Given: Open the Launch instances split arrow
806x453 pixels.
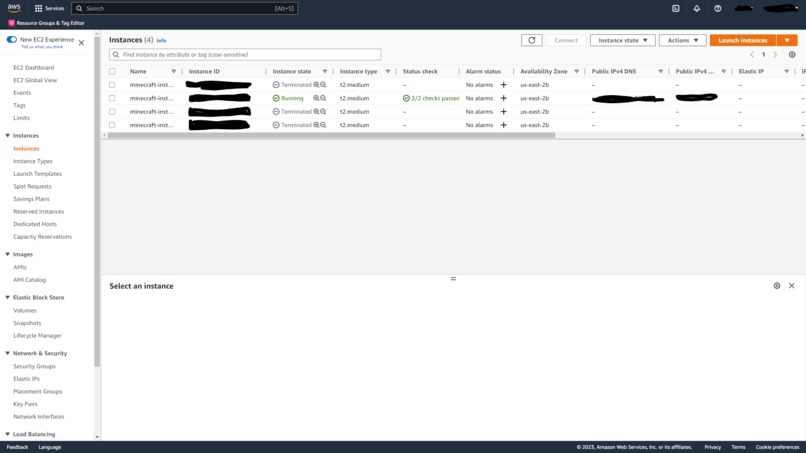Looking at the screenshot, I should 787,40.
